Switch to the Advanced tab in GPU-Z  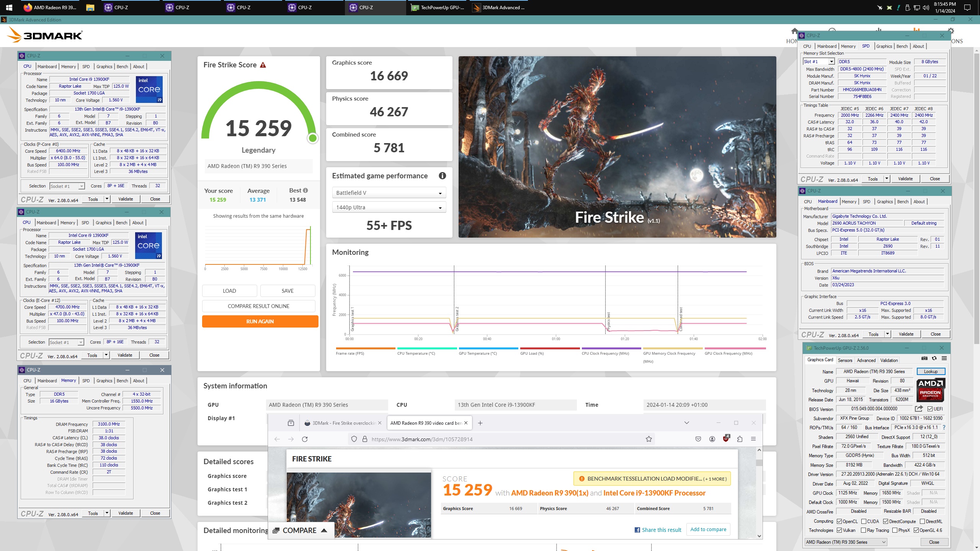coord(866,360)
